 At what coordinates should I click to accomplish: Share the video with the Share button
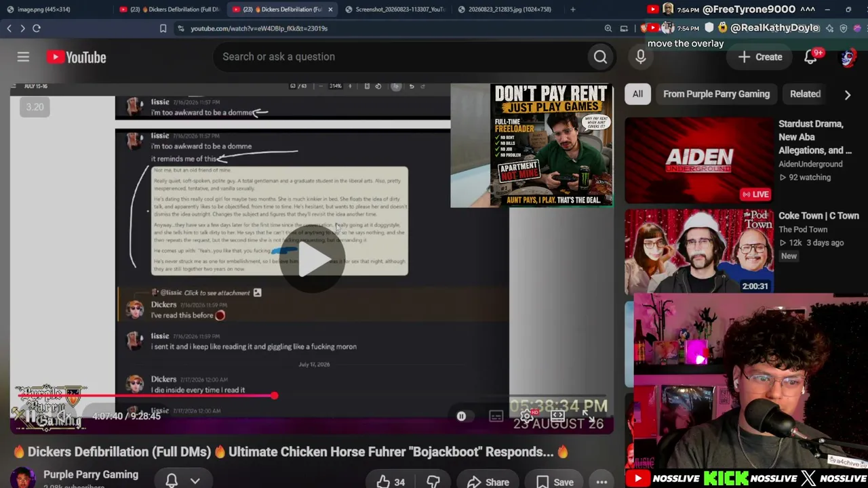pyautogui.click(x=488, y=482)
